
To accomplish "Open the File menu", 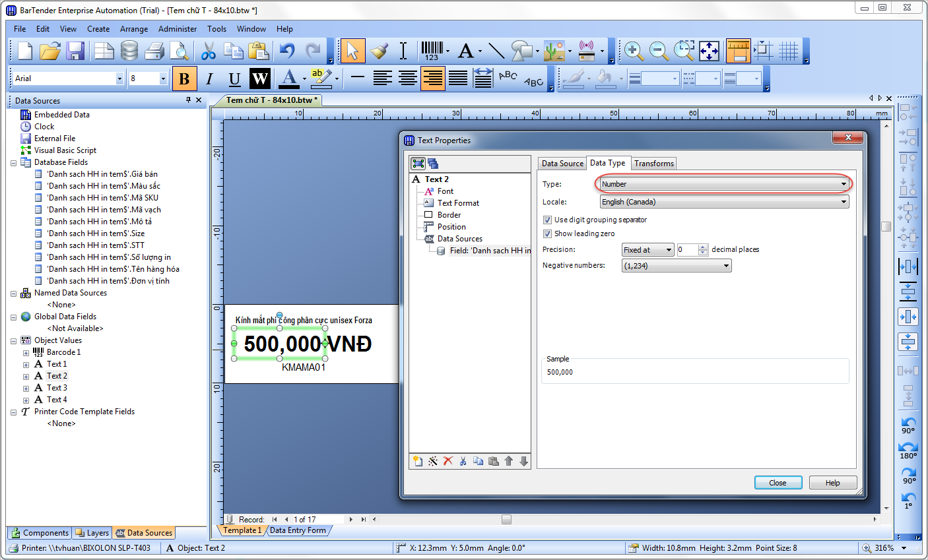I will pyautogui.click(x=20, y=29).
